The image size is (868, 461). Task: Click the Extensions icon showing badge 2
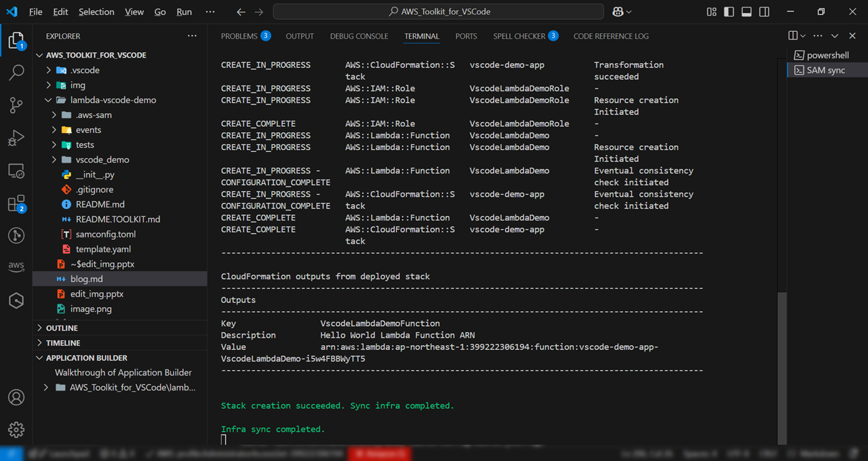(x=16, y=203)
